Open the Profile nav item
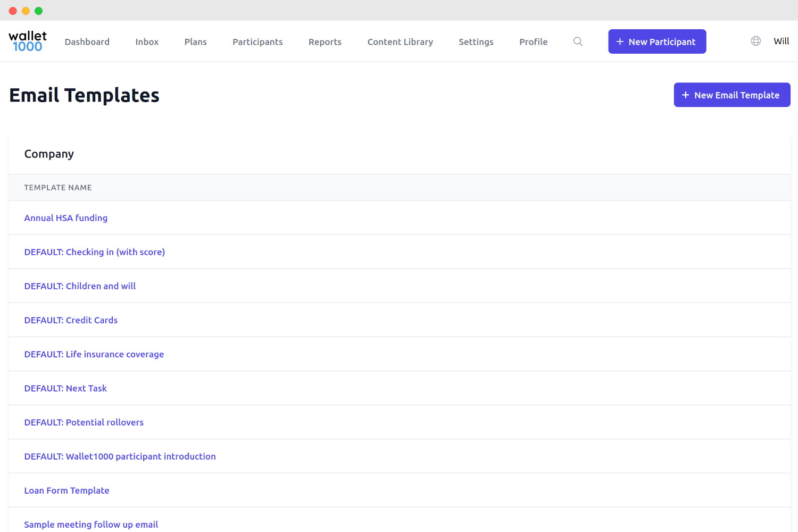Viewport: 798px width, 532px height. click(x=534, y=41)
